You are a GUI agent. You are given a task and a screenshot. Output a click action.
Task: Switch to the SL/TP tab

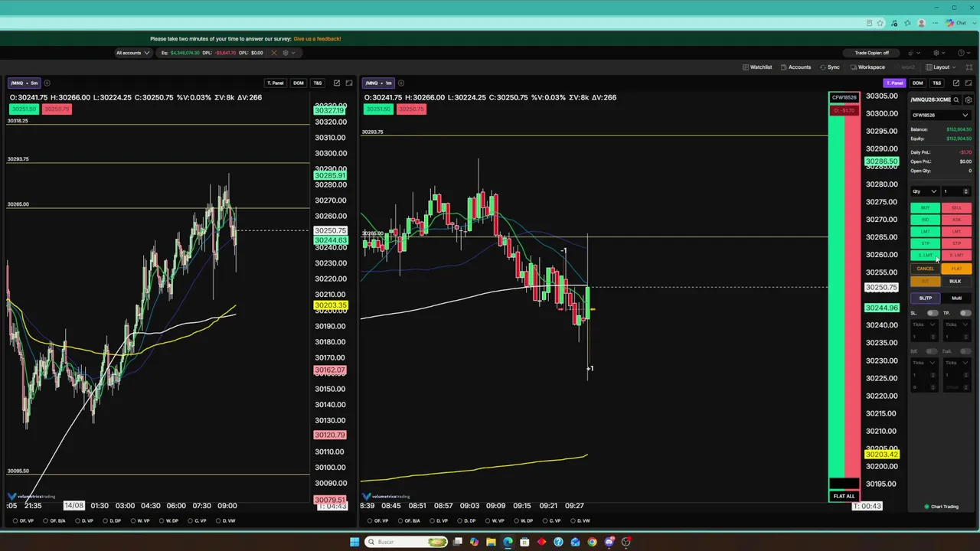(x=925, y=298)
